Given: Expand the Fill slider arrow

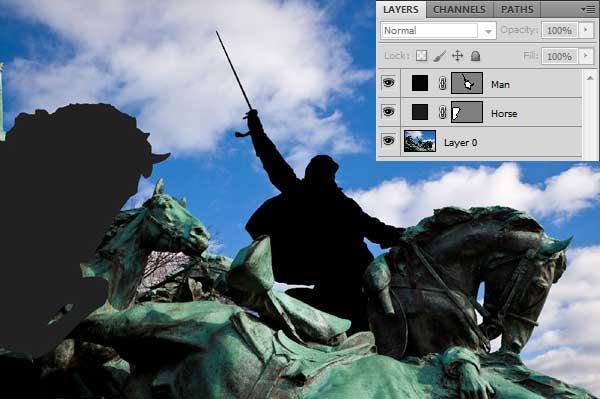Looking at the screenshot, I should coord(585,56).
